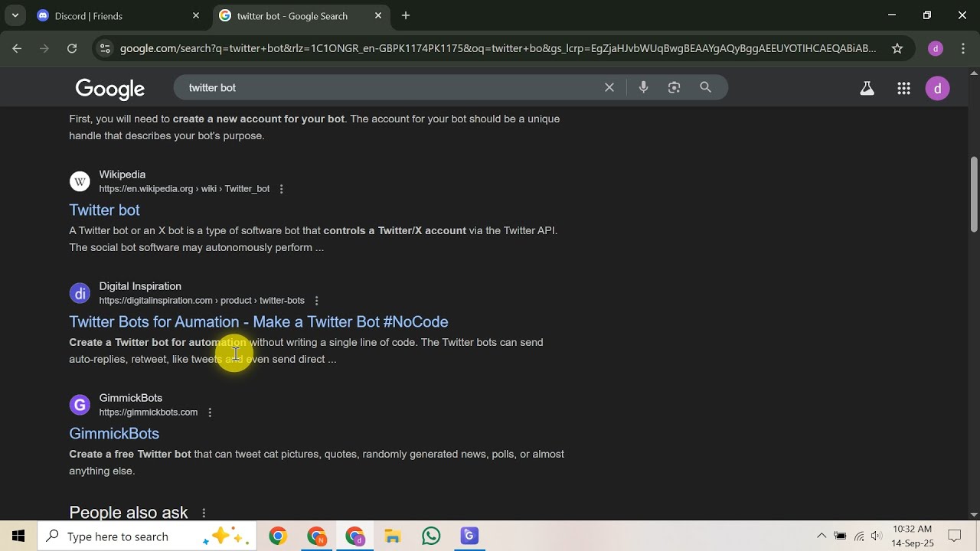Click the digitalinspiration.com URL breadcrumb
Viewport: 980px width, 551px height.
[x=201, y=301]
